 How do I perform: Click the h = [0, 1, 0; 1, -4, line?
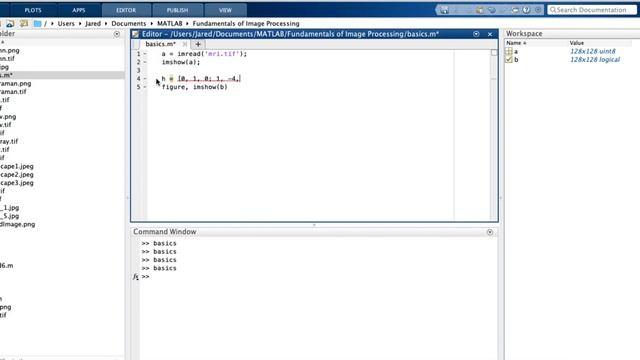click(x=201, y=78)
